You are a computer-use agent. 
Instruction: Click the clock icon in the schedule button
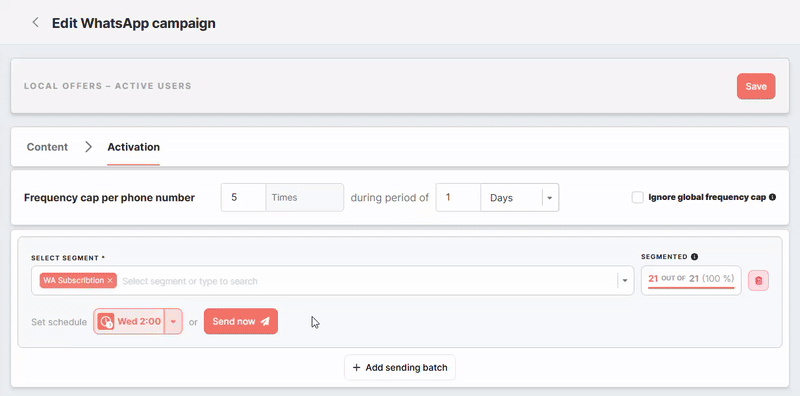106,321
